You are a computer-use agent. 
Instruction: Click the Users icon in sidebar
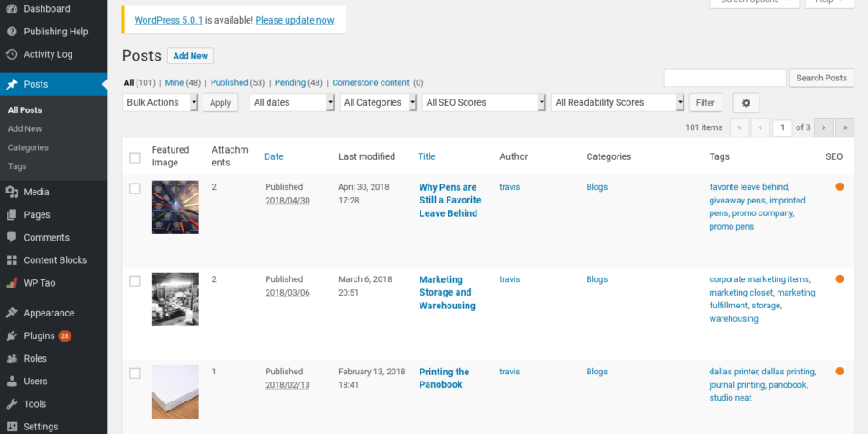click(x=12, y=382)
